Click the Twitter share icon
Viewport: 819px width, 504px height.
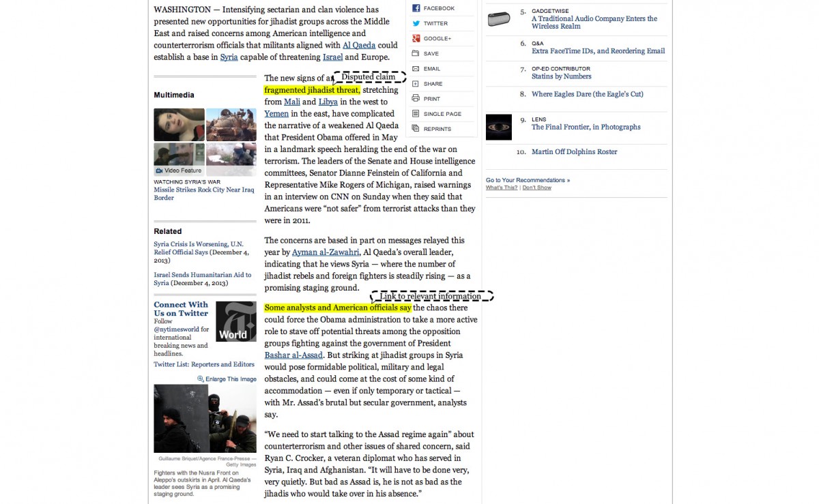(x=416, y=23)
